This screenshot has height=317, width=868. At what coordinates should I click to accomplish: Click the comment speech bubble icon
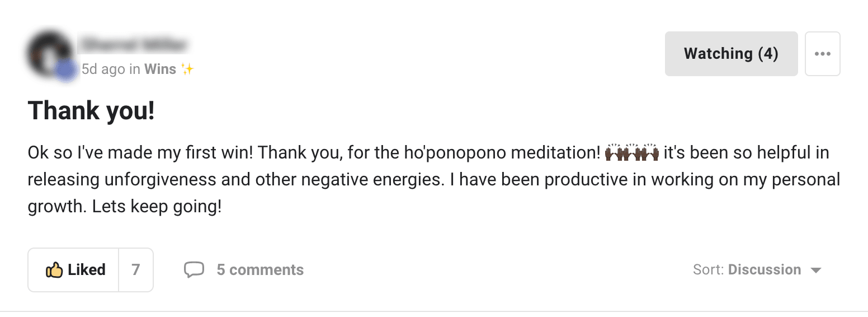(194, 270)
